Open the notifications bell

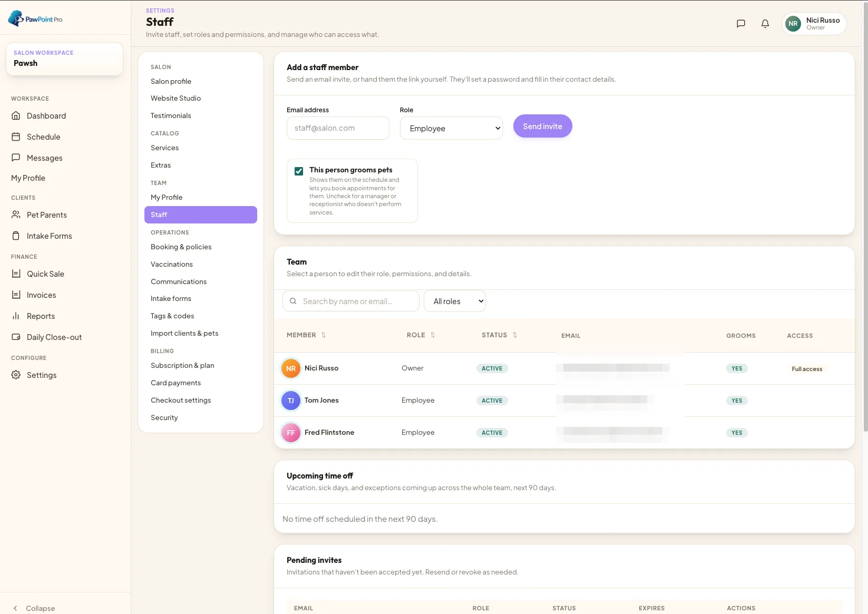pos(765,24)
